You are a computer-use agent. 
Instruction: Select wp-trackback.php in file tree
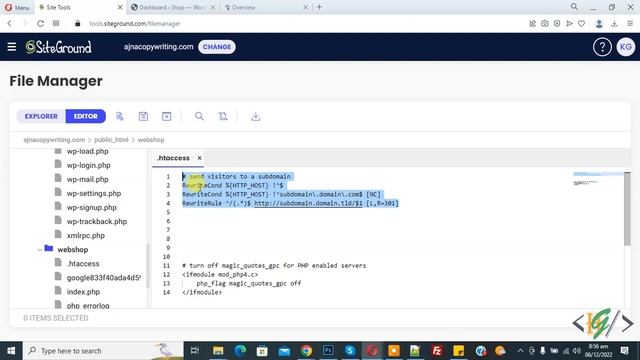tap(97, 221)
